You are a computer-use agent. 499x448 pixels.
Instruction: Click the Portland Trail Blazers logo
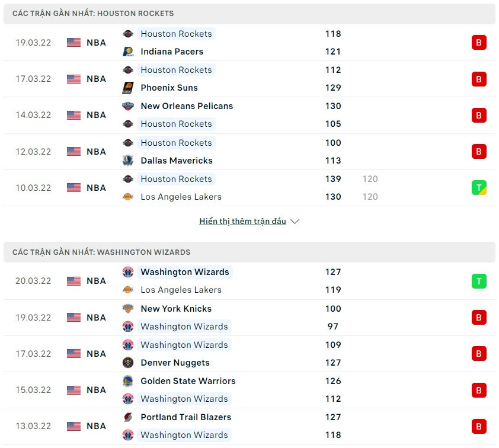click(x=128, y=417)
